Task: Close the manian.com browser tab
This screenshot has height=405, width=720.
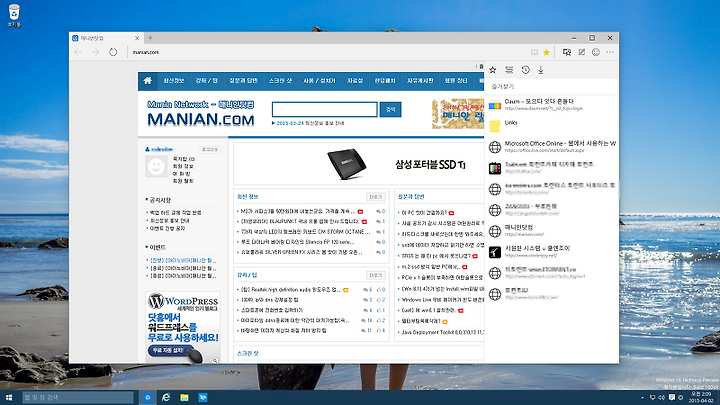Action: coord(137,38)
